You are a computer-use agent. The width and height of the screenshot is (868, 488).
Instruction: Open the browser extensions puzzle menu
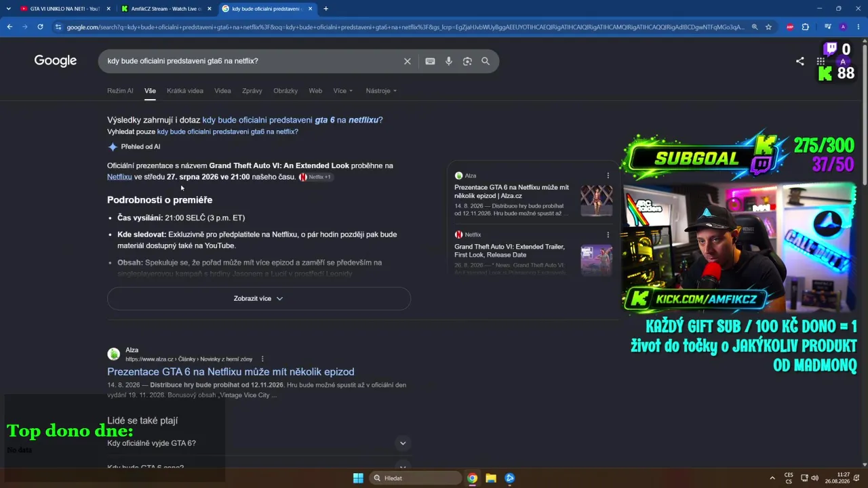point(806,27)
